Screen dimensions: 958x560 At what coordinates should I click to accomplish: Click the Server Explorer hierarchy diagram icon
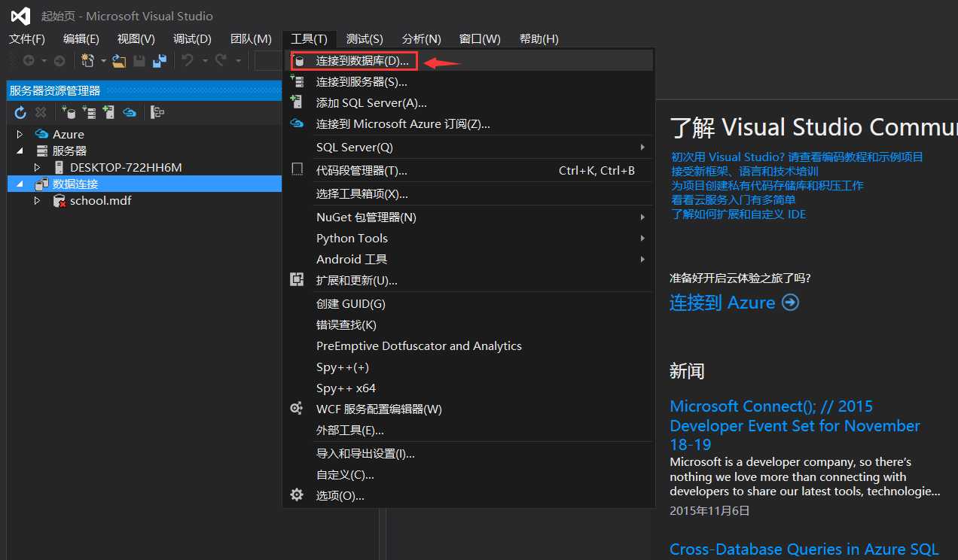157,112
